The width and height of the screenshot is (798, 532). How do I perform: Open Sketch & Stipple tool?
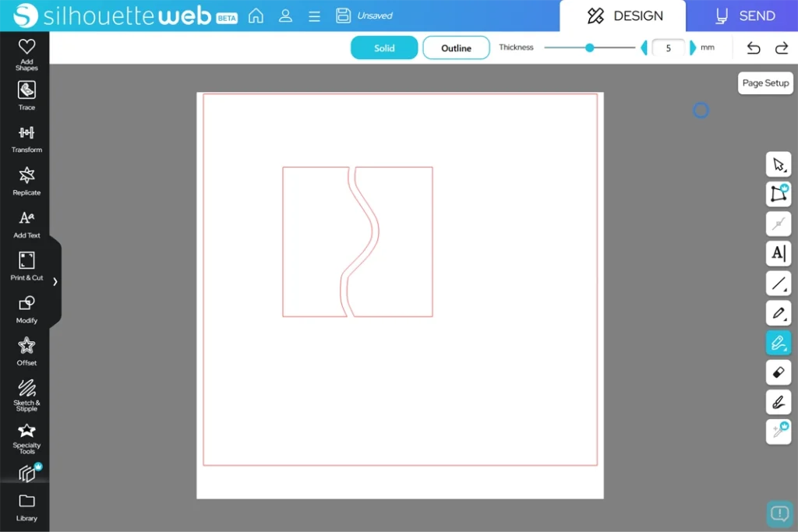click(x=26, y=393)
